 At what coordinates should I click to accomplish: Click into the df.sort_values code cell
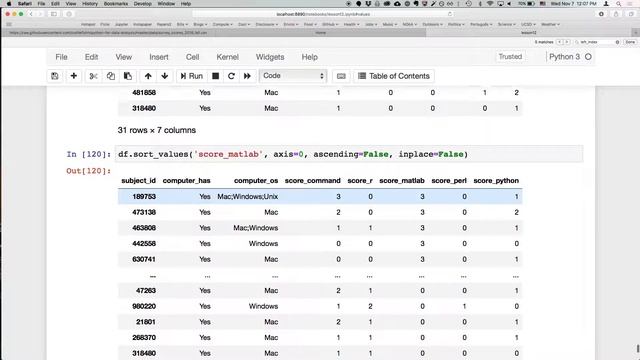pyautogui.click(x=349, y=154)
